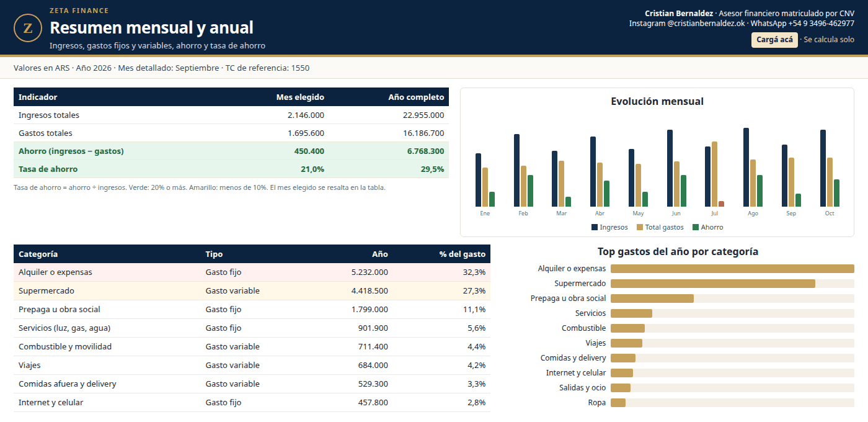The image size is (868, 422).
Task: Click the Alquiler o expensas progress bar
Action: pos(732,269)
